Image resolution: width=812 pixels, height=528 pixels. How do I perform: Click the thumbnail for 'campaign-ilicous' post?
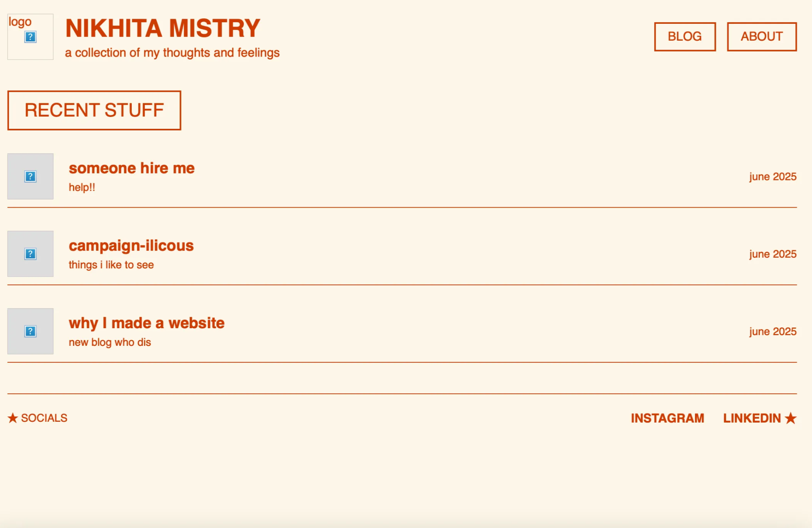click(30, 254)
